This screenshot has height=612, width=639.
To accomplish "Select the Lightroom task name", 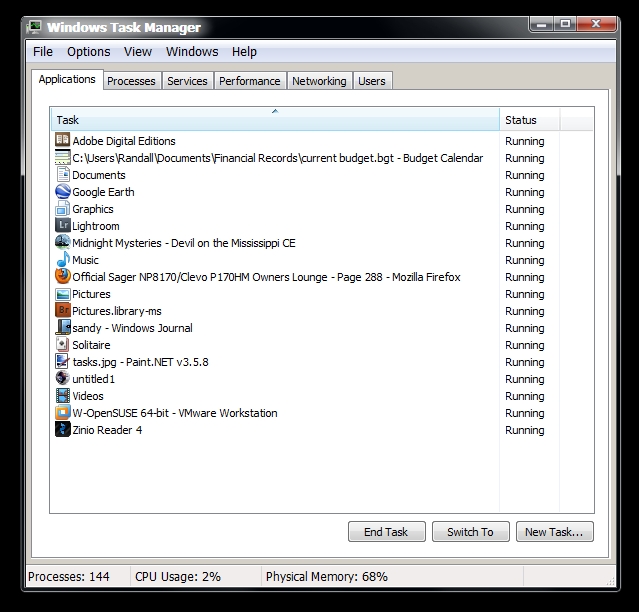I will point(96,226).
